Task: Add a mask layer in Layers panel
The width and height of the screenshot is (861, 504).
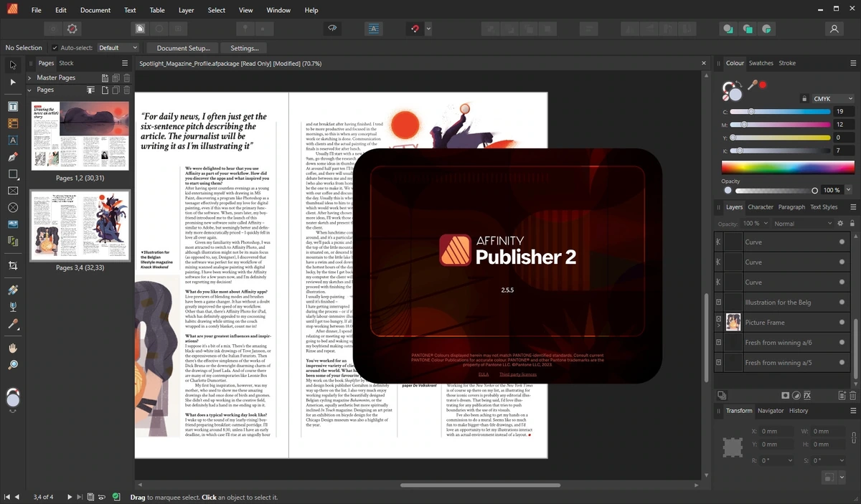Action: click(786, 395)
